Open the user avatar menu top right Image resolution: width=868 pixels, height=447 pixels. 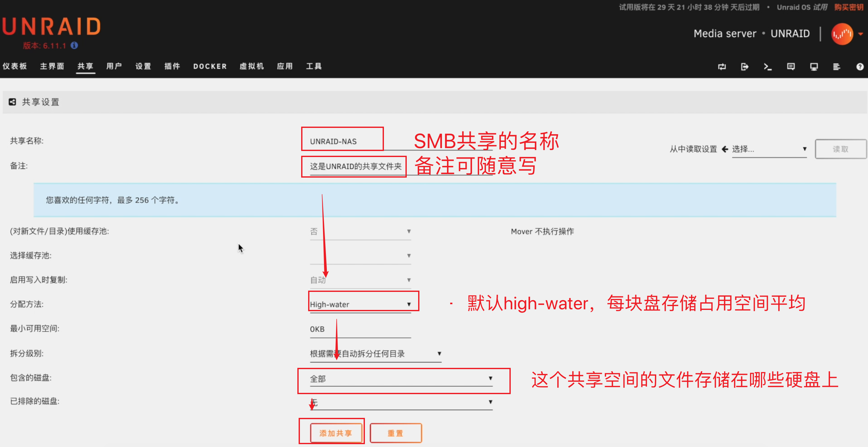pos(843,34)
